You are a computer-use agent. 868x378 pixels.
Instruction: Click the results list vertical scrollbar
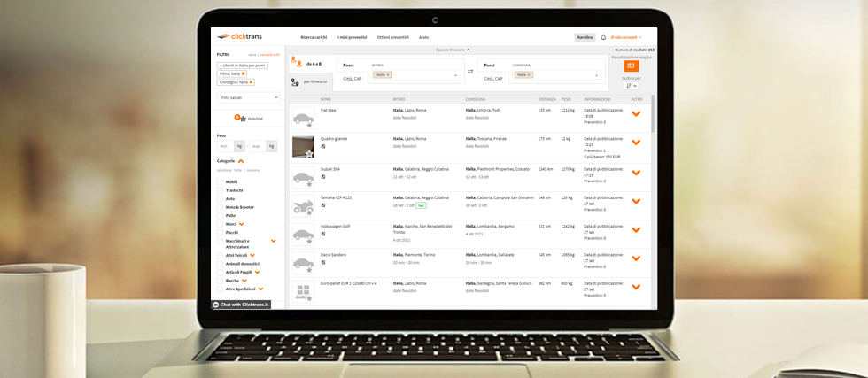[654, 115]
